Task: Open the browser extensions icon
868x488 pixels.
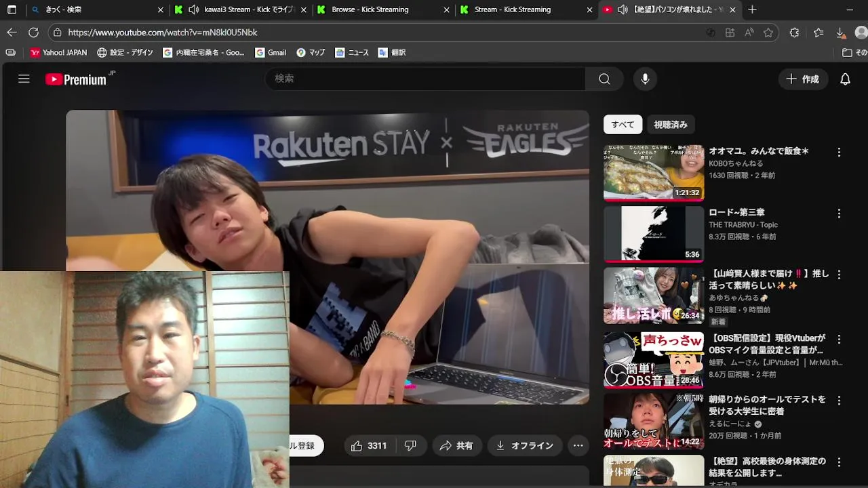Action: coord(795,33)
